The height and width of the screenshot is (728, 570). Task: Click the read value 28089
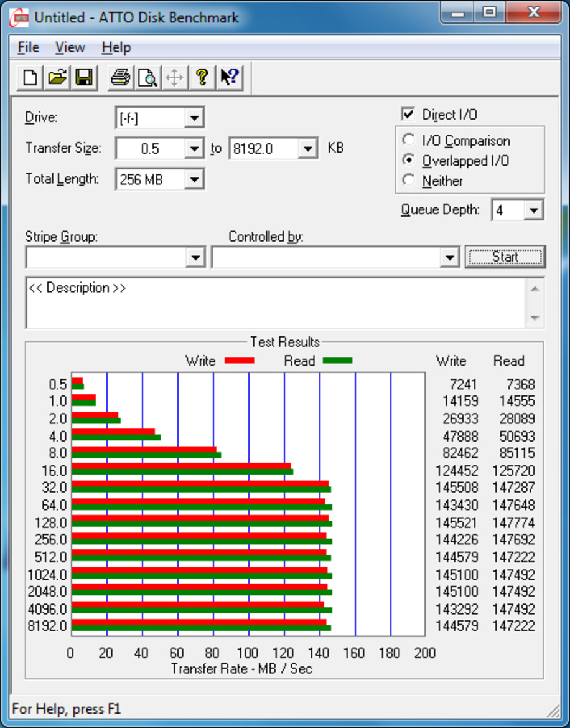pyautogui.click(x=517, y=418)
